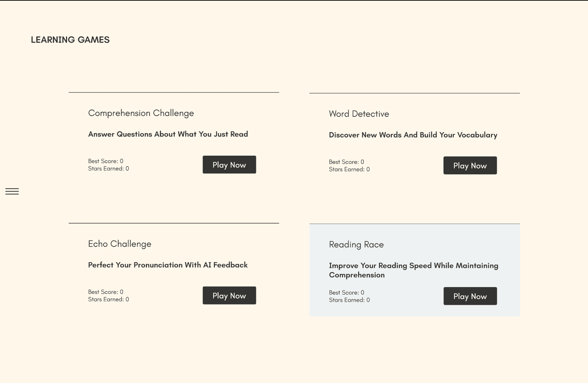Click the Reading Race description about reading speed
The height and width of the screenshot is (383, 588).
point(413,270)
